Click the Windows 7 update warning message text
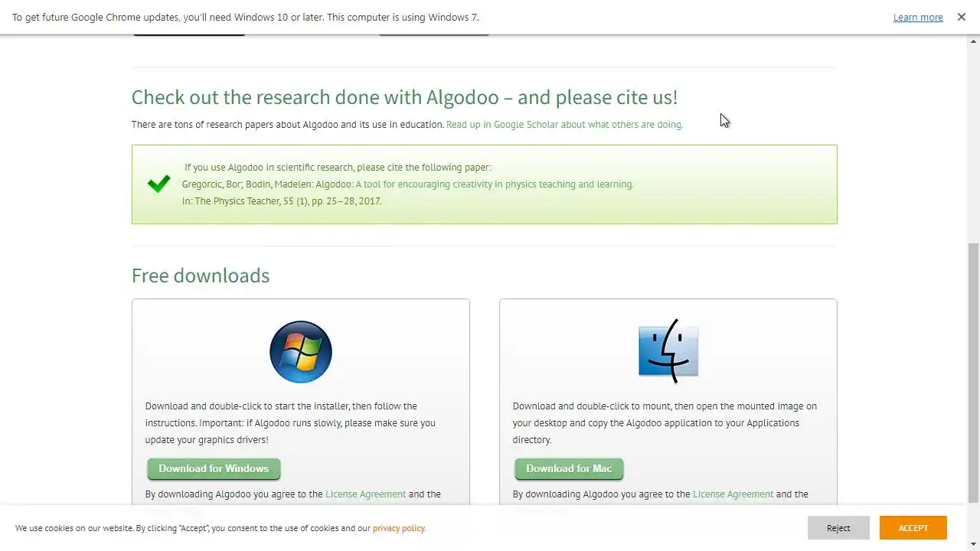 tap(246, 17)
